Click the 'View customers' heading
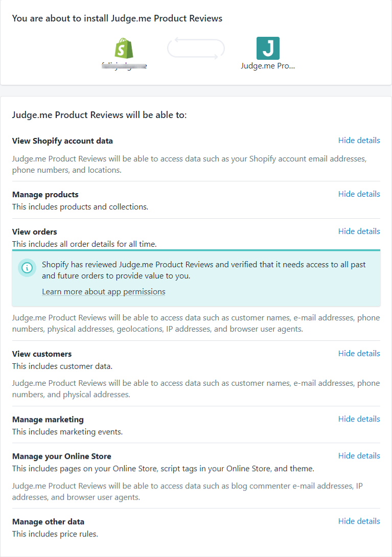This screenshot has height=557, width=392. pos(42,354)
